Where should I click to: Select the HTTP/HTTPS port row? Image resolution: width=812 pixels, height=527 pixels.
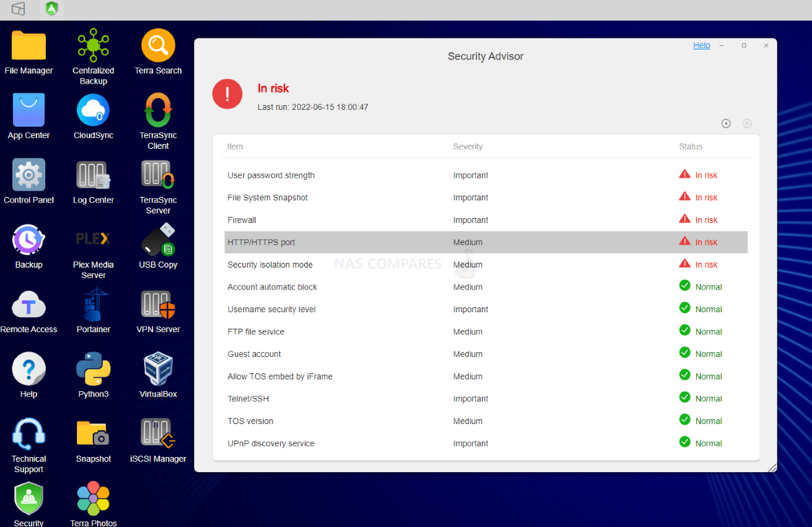click(486, 242)
